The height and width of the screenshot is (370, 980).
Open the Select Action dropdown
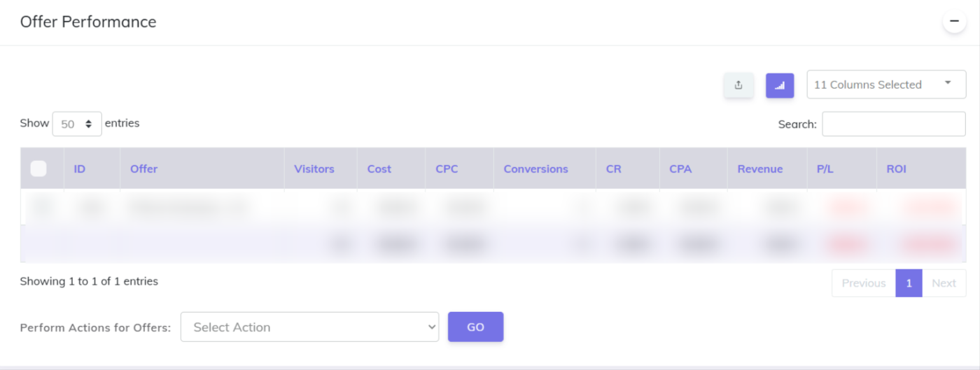(x=309, y=327)
